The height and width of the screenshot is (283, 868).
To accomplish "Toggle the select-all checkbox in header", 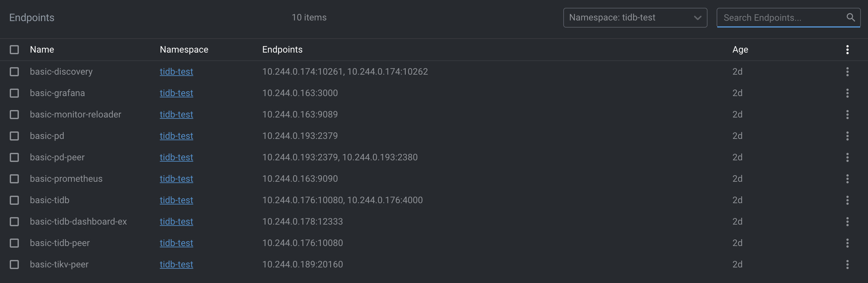I will coord(14,50).
